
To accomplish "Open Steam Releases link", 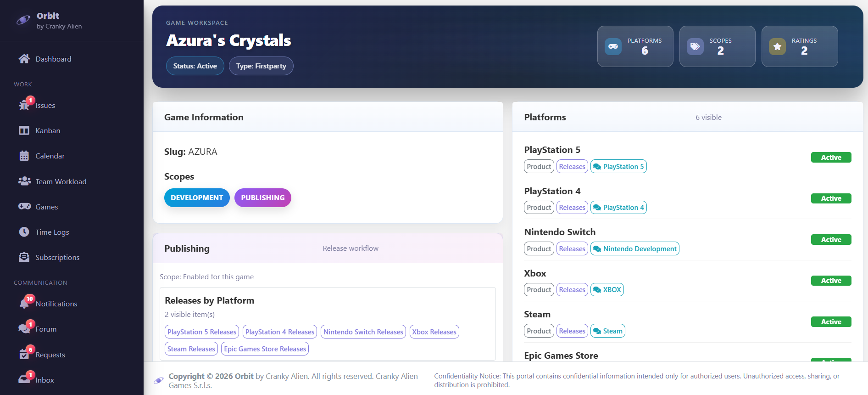I will click(x=191, y=349).
